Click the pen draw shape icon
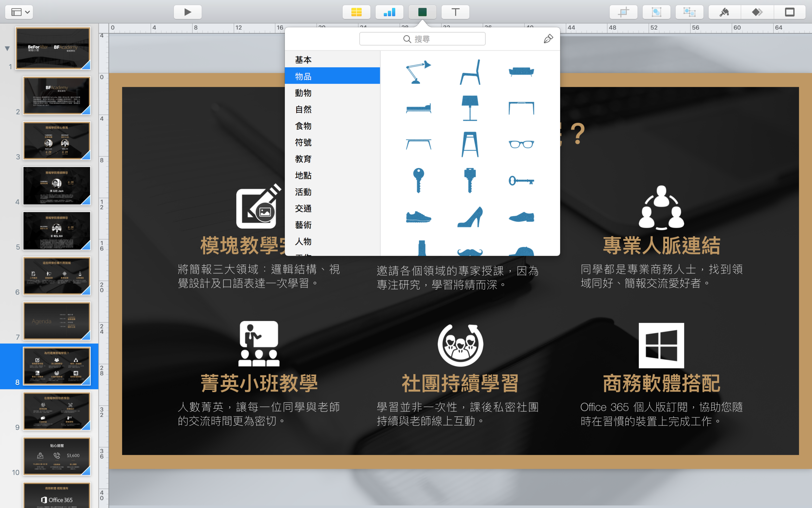The width and height of the screenshot is (812, 508). [x=548, y=39]
